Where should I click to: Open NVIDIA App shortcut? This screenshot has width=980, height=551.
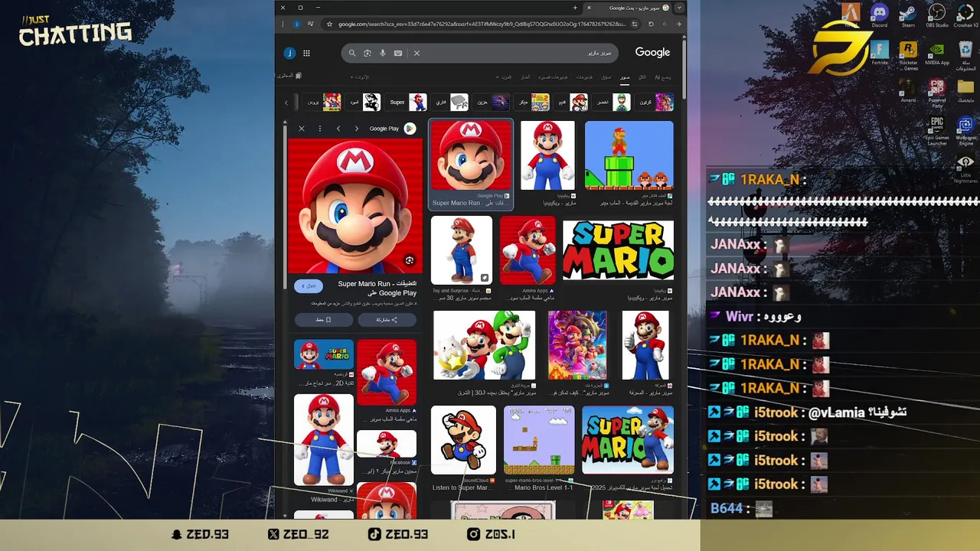(937, 53)
